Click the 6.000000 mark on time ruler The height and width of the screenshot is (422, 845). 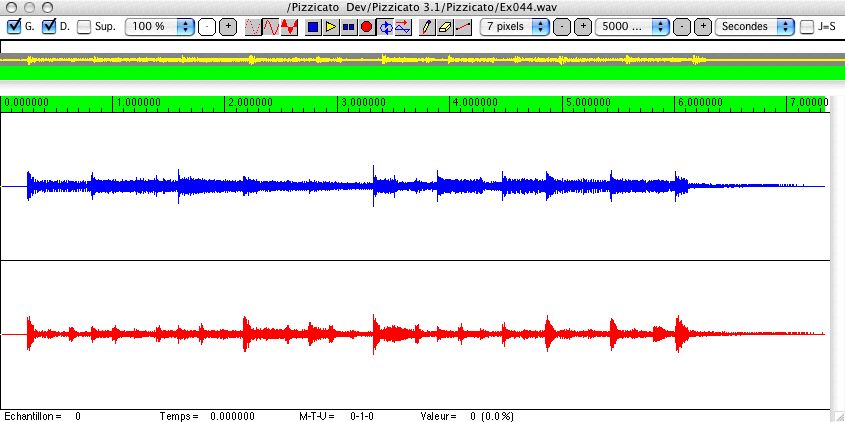(x=700, y=102)
